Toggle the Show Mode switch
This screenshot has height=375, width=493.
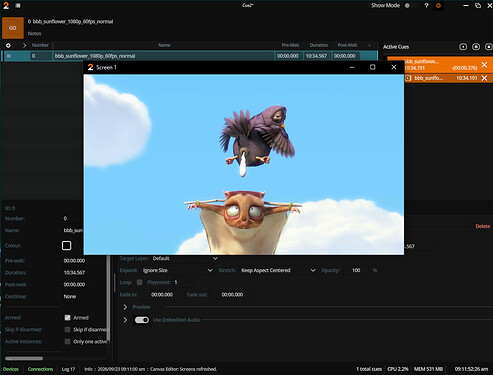(x=407, y=5)
